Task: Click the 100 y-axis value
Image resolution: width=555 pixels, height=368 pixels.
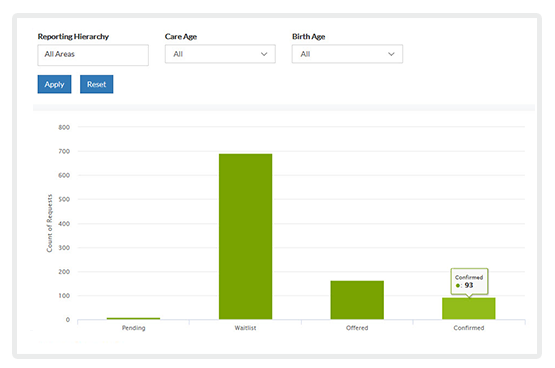Action: click(x=64, y=296)
